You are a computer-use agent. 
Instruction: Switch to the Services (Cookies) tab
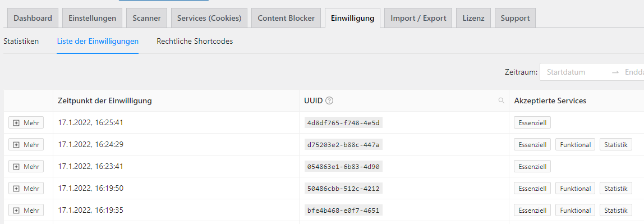tap(209, 18)
